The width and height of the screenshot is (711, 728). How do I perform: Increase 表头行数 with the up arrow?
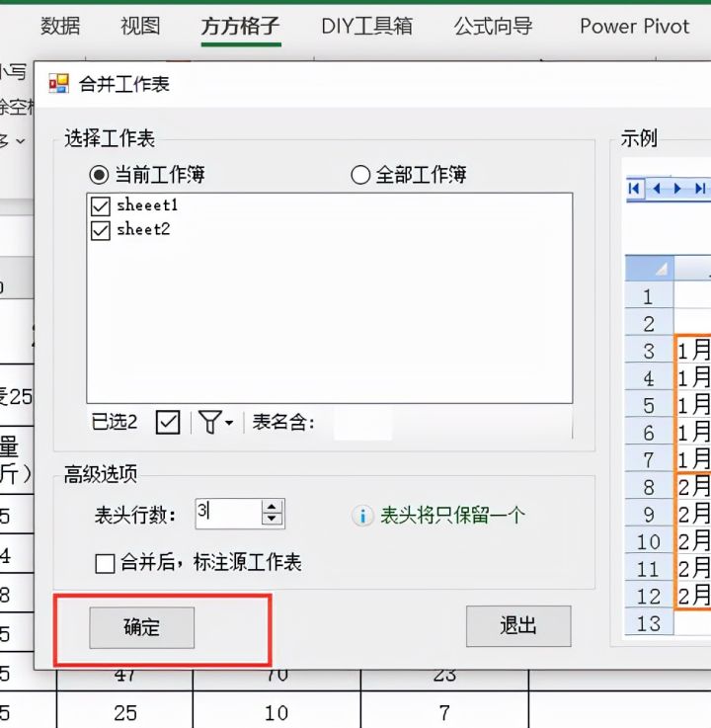(273, 507)
